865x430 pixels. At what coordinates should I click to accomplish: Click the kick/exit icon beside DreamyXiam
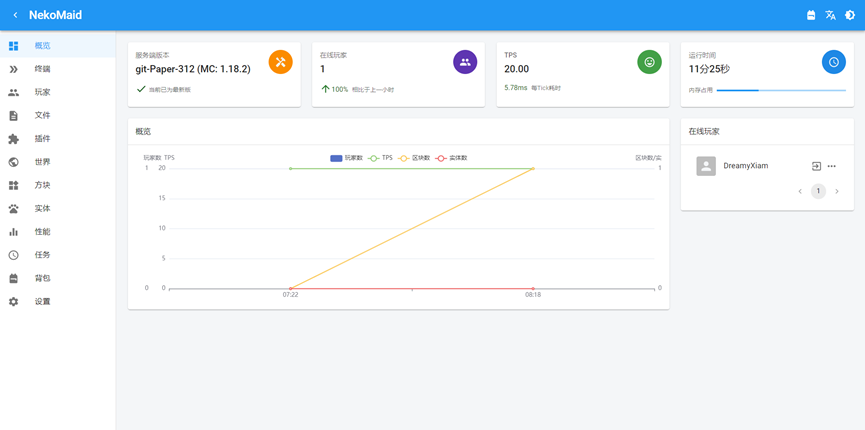[x=816, y=166]
